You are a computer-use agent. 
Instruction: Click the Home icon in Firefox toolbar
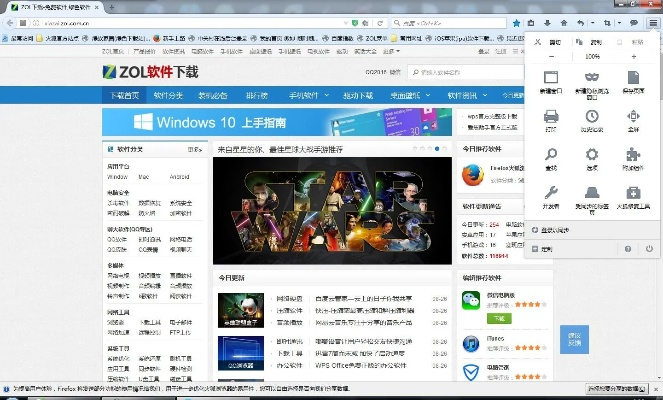point(564,21)
